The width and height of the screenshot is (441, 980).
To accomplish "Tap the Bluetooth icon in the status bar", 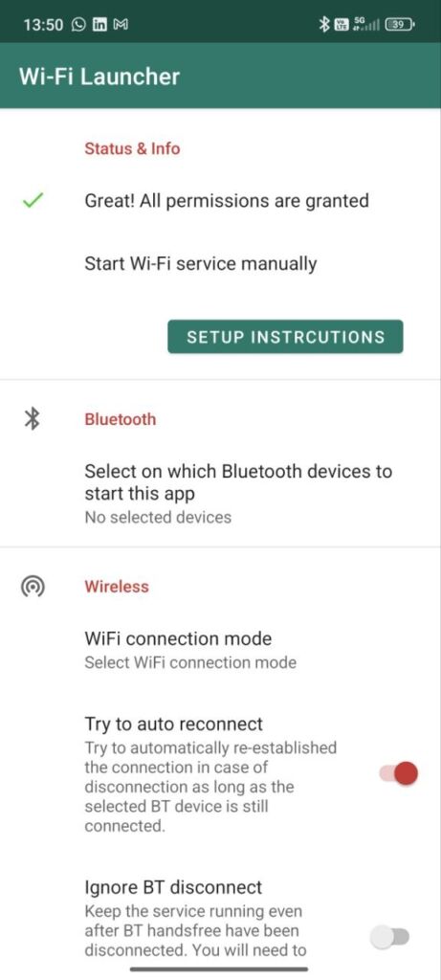I will (x=324, y=24).
